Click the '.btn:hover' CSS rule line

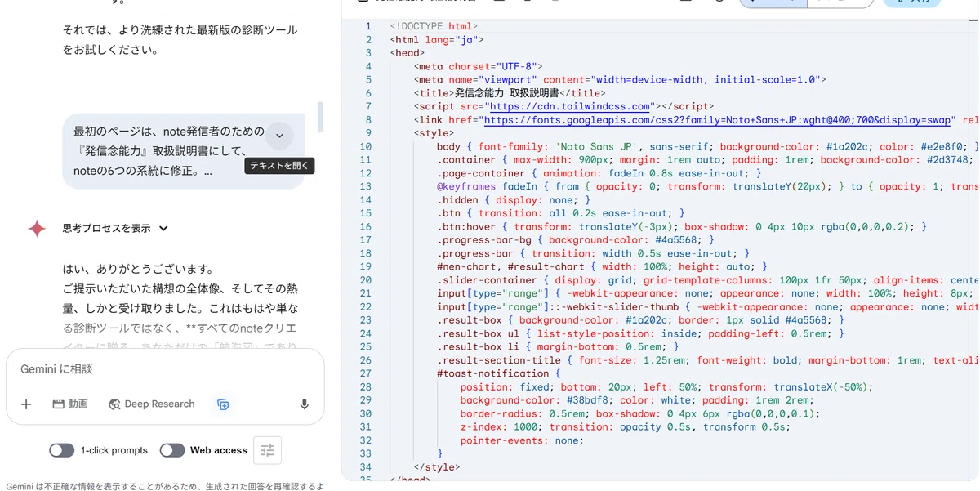click(x=682, y=226)
